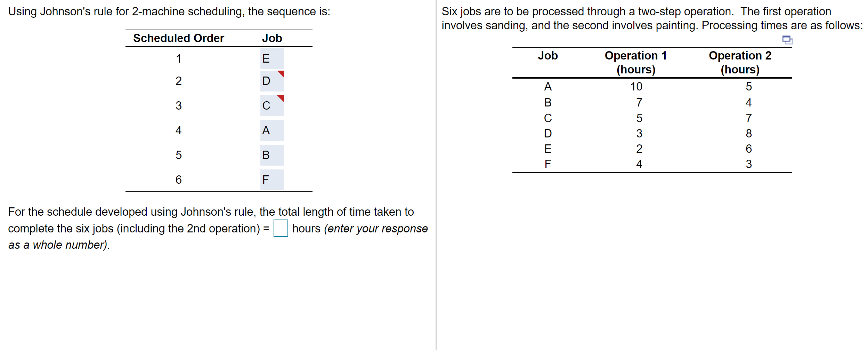The width and height of the screenshot is (868, 350).
Task: Click job F in the processing times table
Action: 548,164
